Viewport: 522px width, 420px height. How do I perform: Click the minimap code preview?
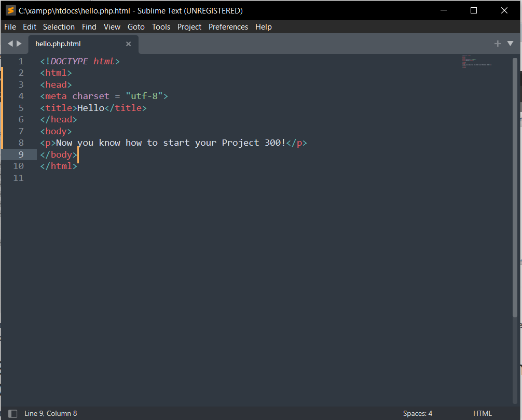click(x=477, y=62)
